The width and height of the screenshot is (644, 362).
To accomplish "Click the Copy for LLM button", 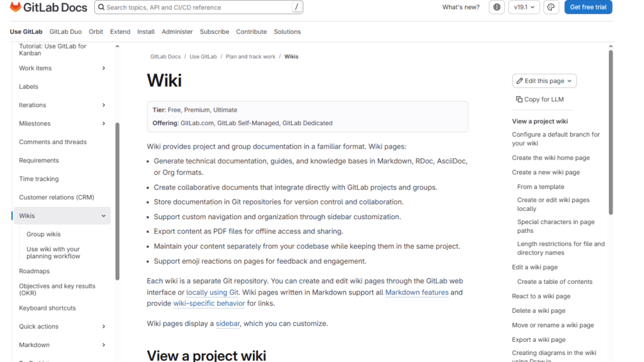I will [x=540, y=99].
